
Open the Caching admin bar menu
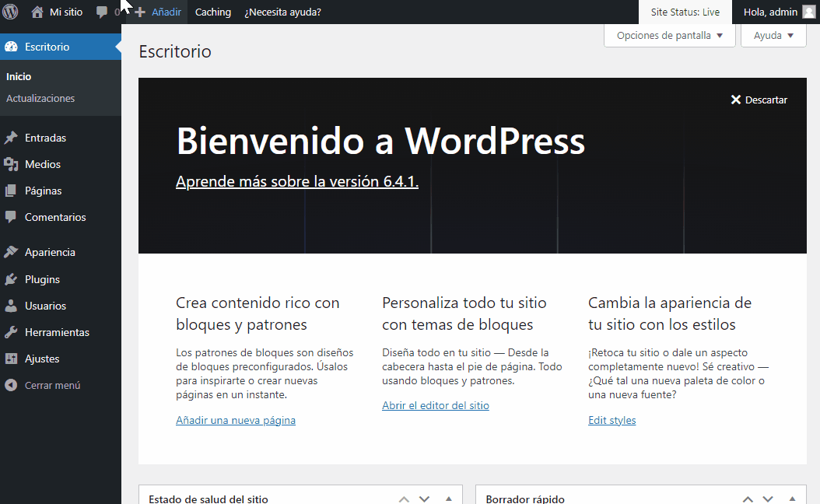[x=213, y=12]
